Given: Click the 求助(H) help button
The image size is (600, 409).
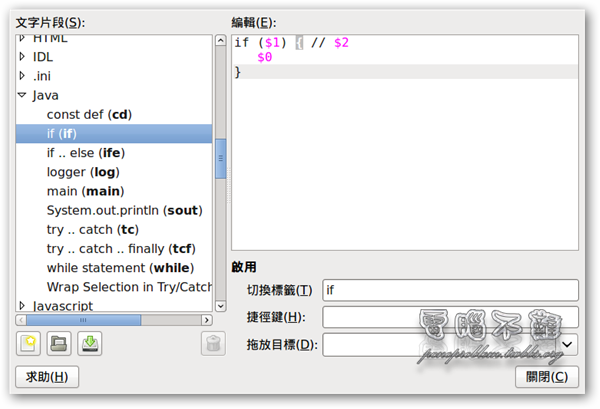Looking at the screenshot, I should pos(47,377).
